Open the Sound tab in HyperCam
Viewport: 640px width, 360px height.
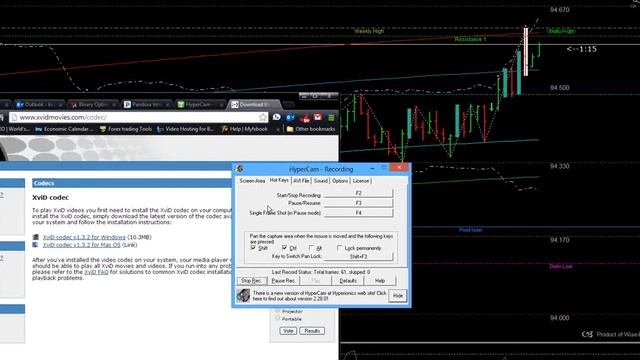pos(321,181)
